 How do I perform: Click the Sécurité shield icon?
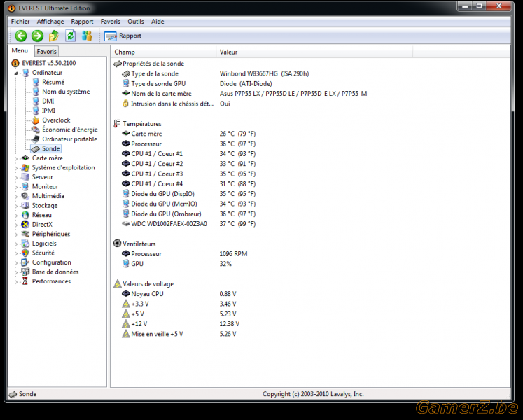tap(25, 253)
